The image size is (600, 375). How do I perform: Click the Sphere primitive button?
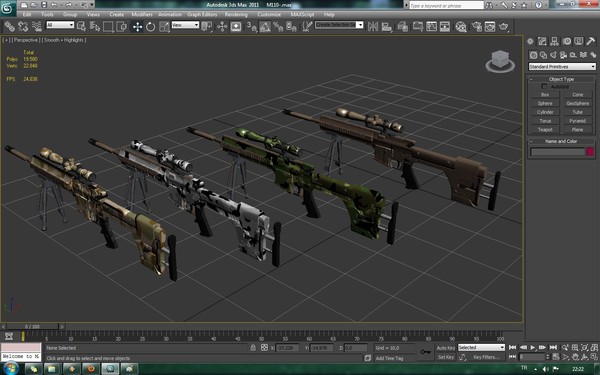pyautogui.click(x=545, y=103)
